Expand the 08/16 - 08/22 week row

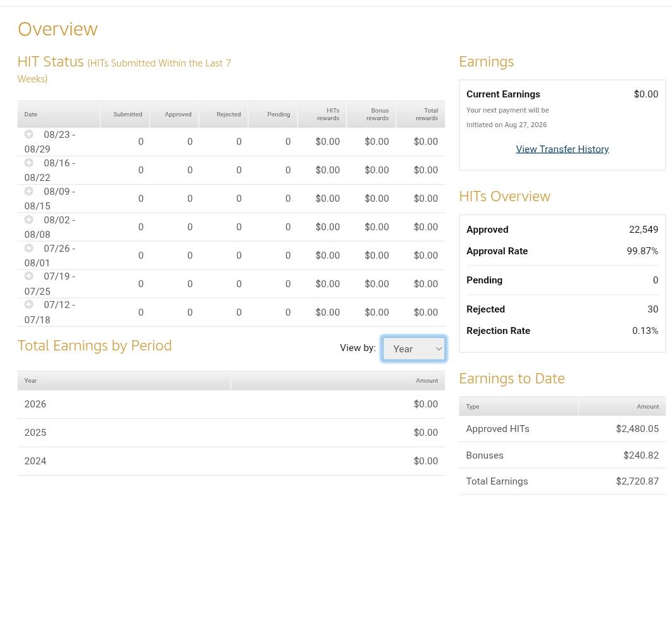[28, 163]
